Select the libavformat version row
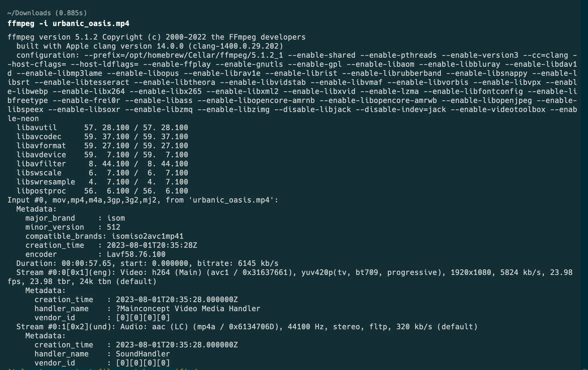This screenshot has width=588, height=370. (102, 146)
